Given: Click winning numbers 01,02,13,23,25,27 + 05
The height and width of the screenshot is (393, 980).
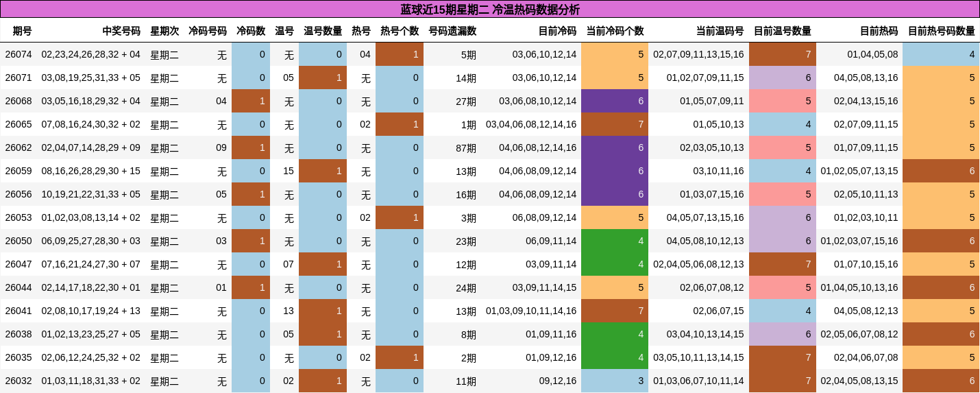Looking at the screenshot, I should pos(91,334).
